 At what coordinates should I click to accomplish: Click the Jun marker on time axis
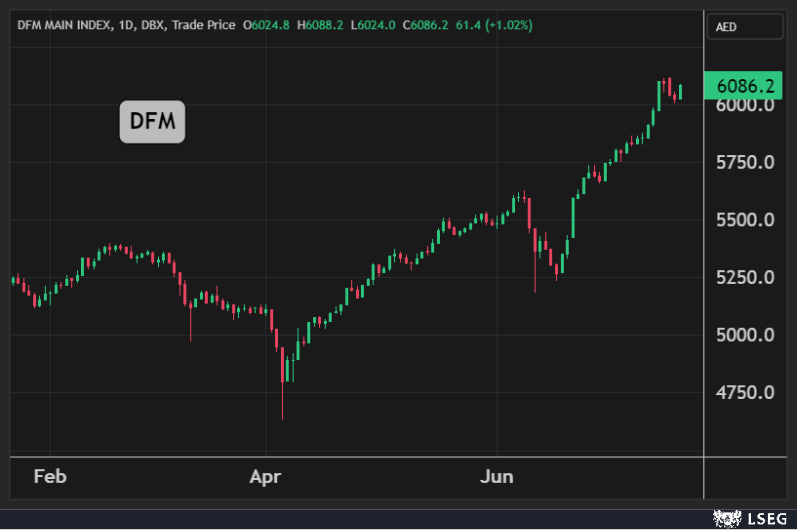click(497, 476)
